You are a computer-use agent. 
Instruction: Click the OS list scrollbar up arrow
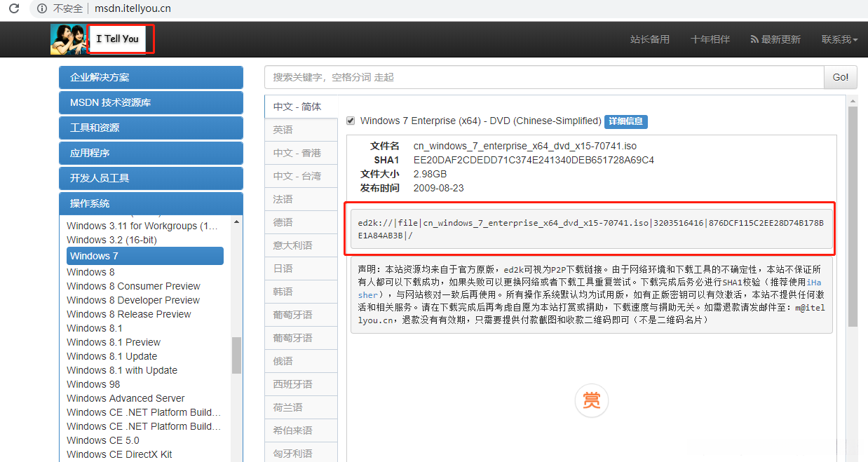tap(237, 221)
